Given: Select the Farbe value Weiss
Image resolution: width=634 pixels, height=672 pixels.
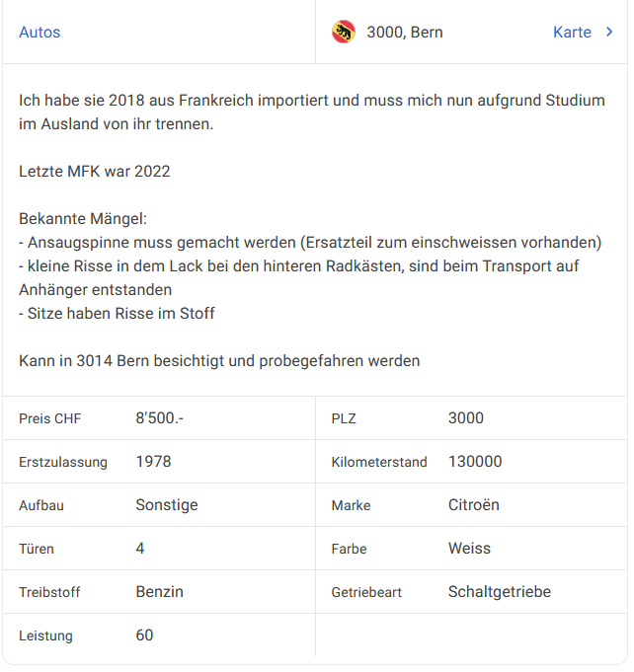Looking at the screenshot, I should tap(470, 549).
